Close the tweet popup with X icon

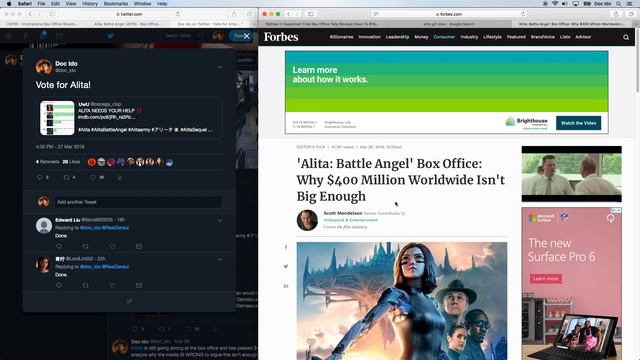(x=247, y=36)
